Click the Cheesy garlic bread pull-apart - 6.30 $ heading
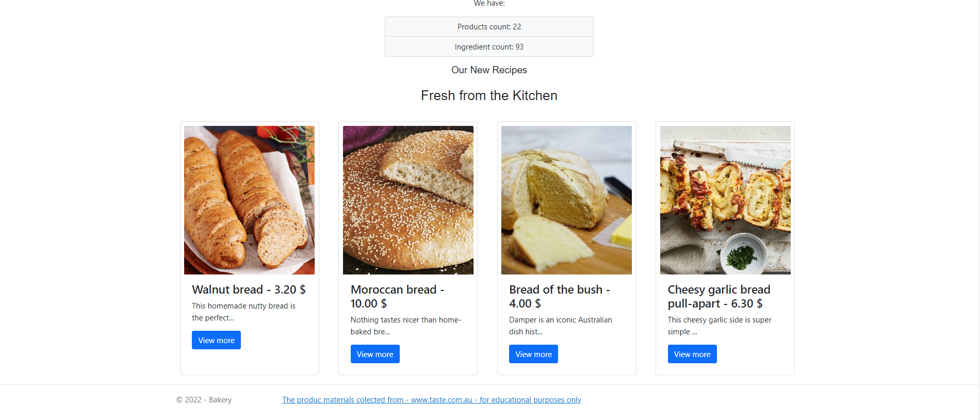The width and height of the screenshot is (980, 420). click(x=718, y=297)
